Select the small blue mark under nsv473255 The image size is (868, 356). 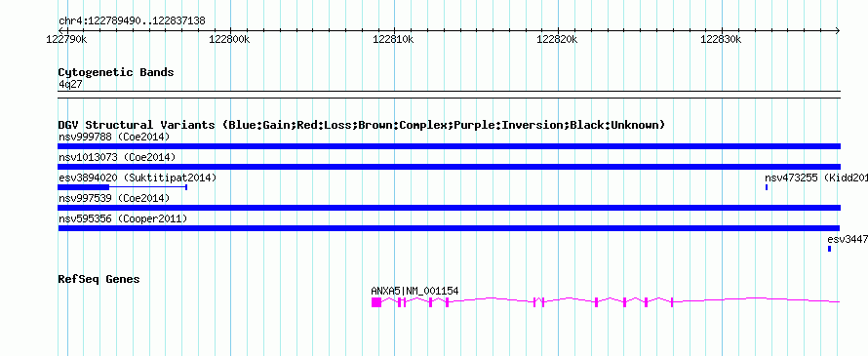point(767,187)
